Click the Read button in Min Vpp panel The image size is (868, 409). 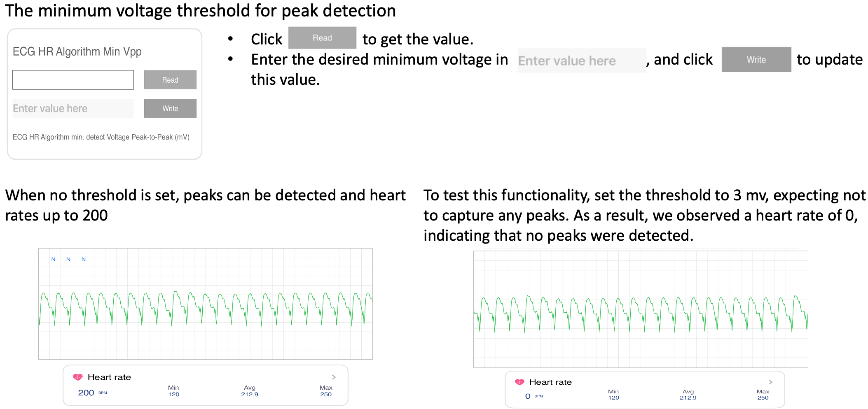(170, 80)
